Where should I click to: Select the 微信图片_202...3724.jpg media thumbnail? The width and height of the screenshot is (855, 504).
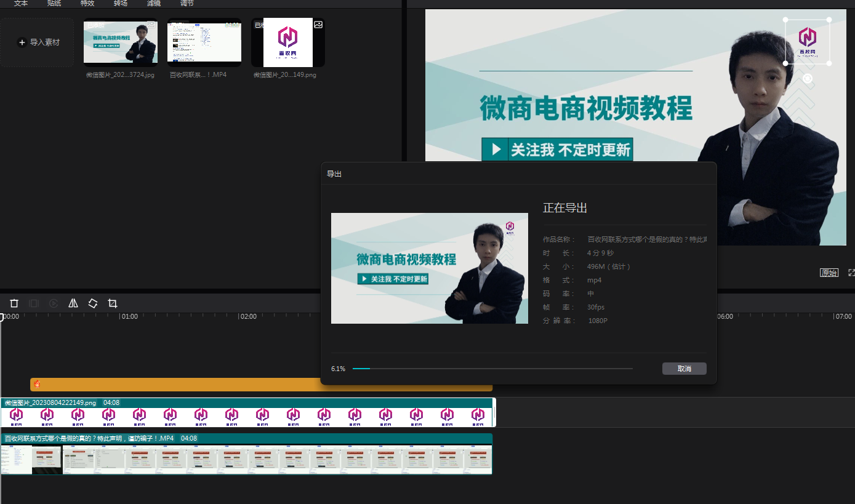click(121, 42)
